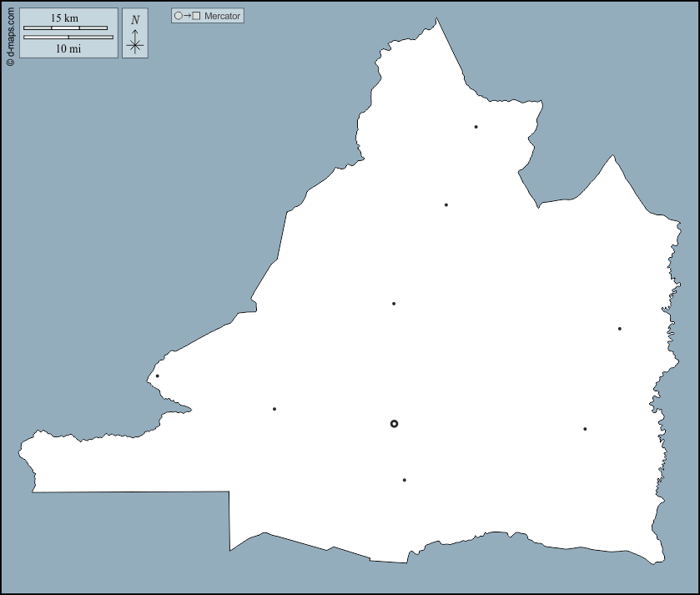
Task: Select the northernmost city dot
Action: click(x=476, y=127)
